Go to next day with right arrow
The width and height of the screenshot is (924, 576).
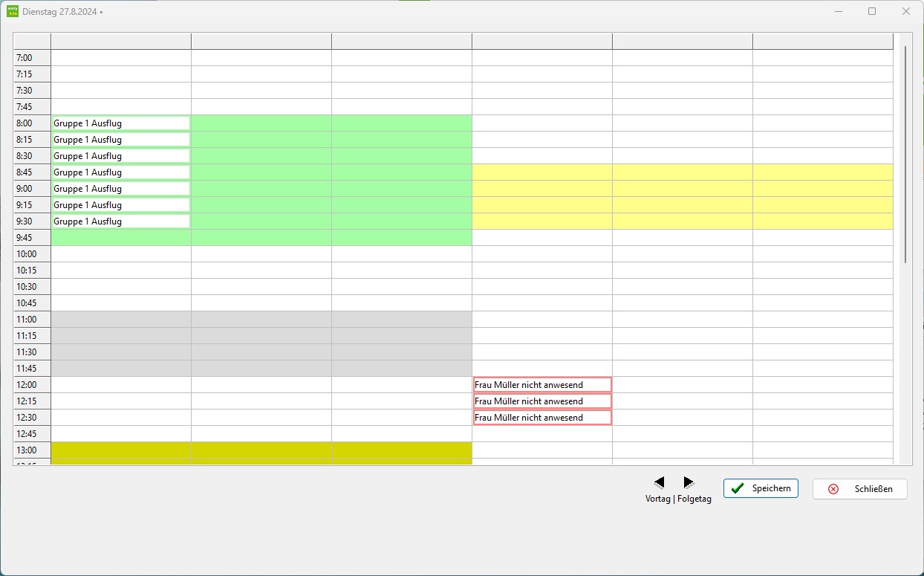689,482
